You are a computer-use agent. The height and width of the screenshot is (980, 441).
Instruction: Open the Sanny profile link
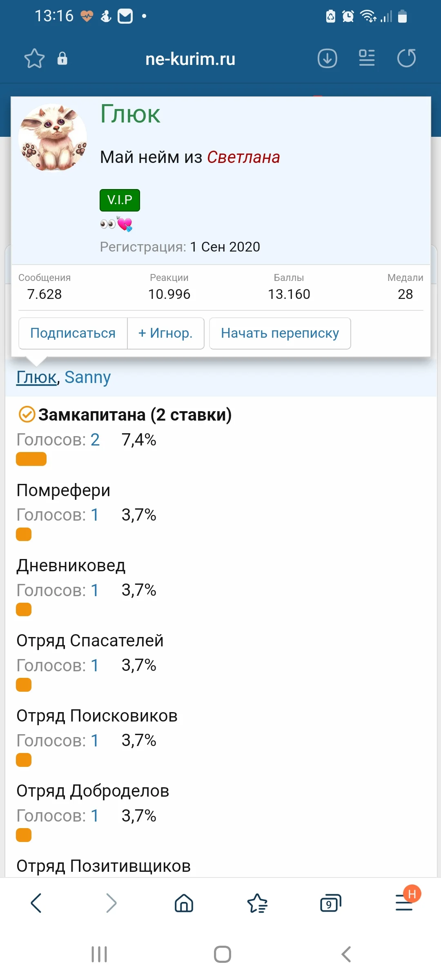(x=89, y=377)
